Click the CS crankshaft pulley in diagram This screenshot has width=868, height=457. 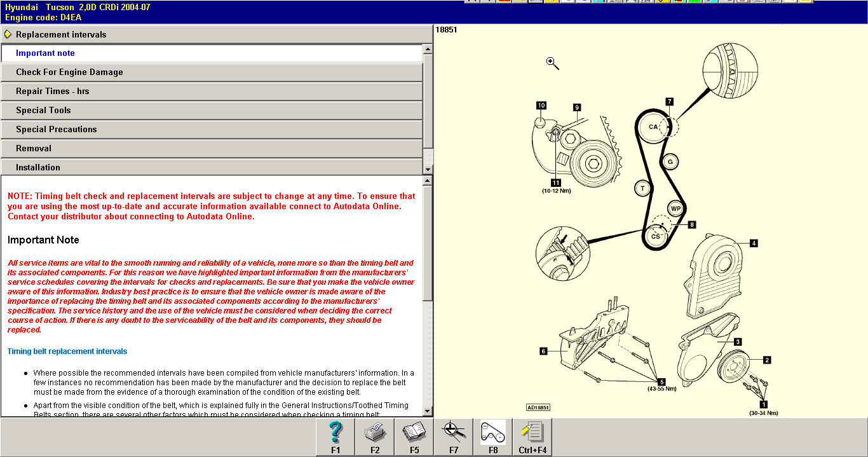click(655, 236)
